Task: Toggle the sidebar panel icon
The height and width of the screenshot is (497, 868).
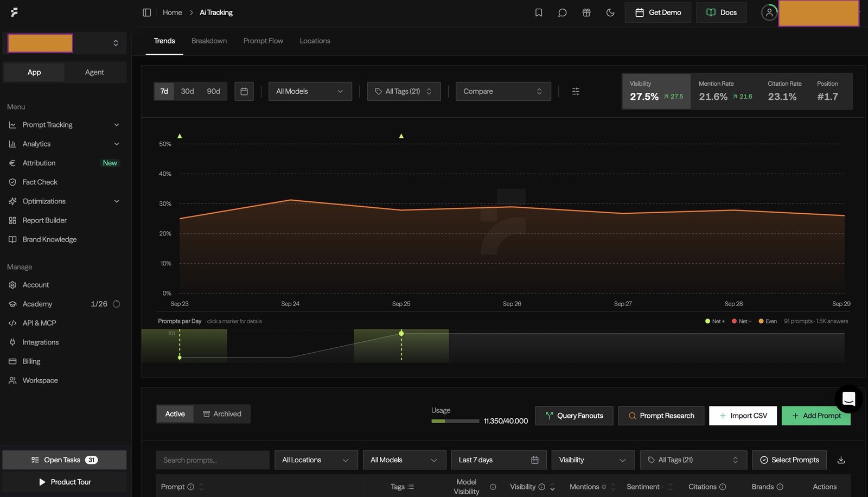Action: coord(146,12)
